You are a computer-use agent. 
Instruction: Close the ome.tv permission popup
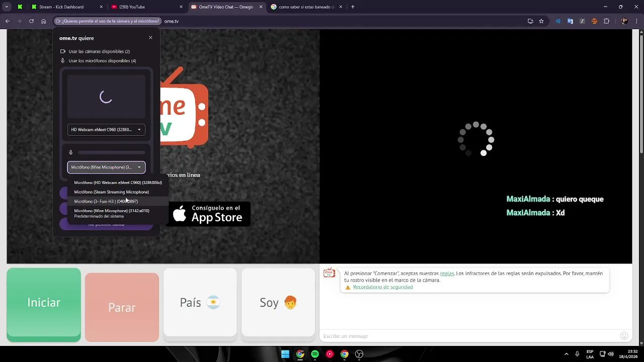pyautogui.click(x=150, y=38)
